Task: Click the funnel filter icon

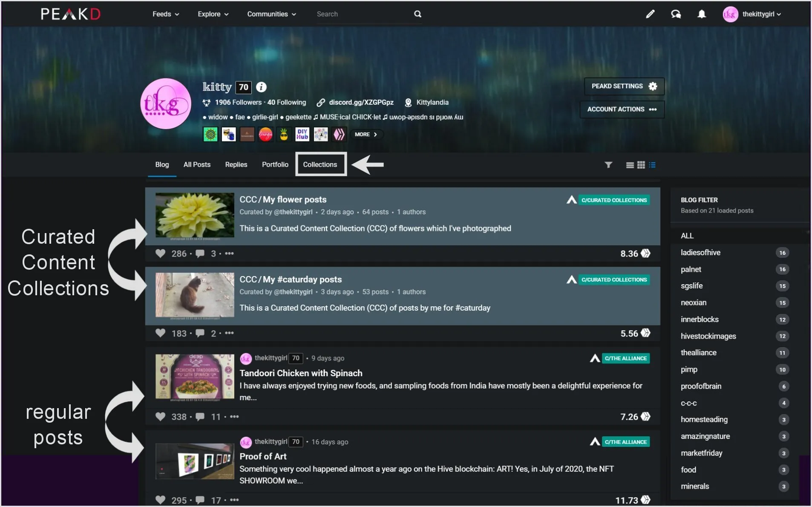Action: pos(608,165)
